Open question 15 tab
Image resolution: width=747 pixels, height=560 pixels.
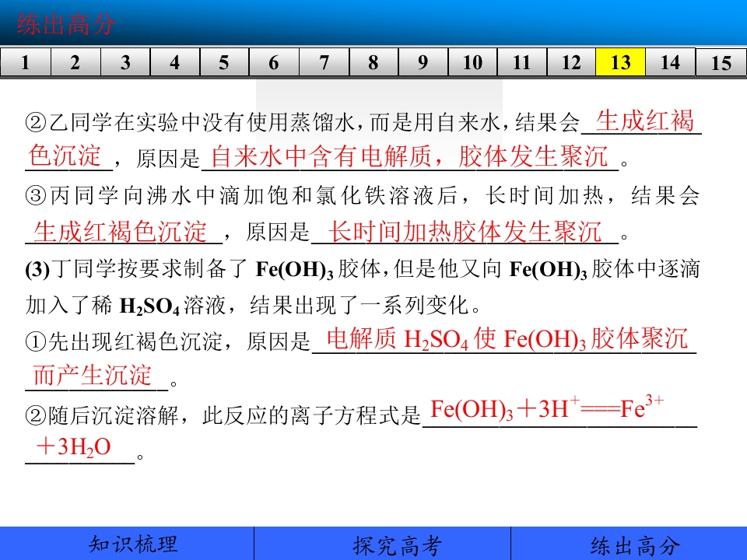[721, 62]
